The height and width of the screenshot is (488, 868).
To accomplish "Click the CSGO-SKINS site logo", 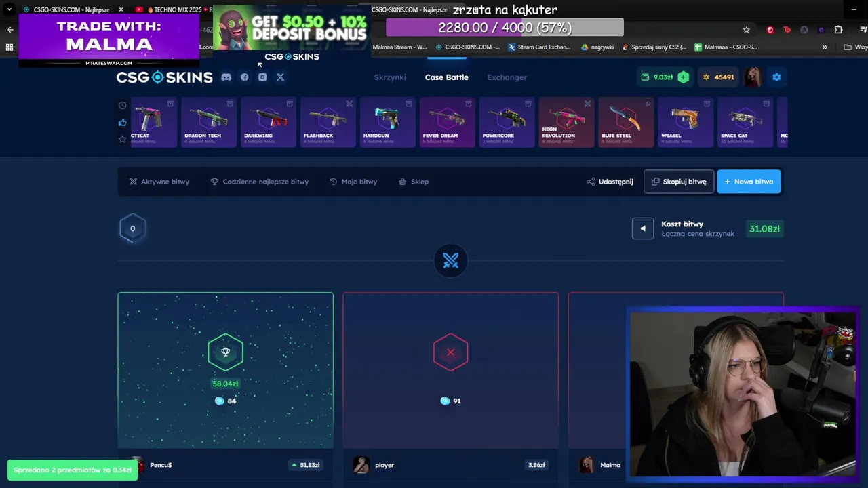I will coord(164,77).
